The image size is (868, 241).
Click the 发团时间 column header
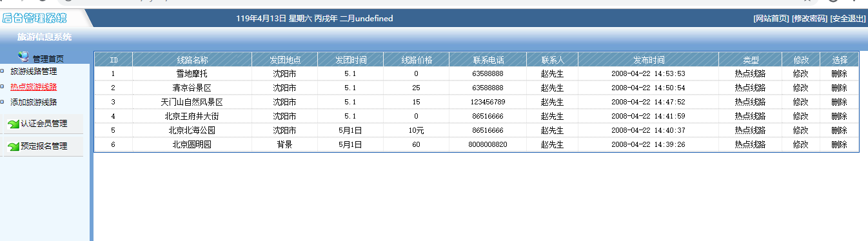click(351, 59)
